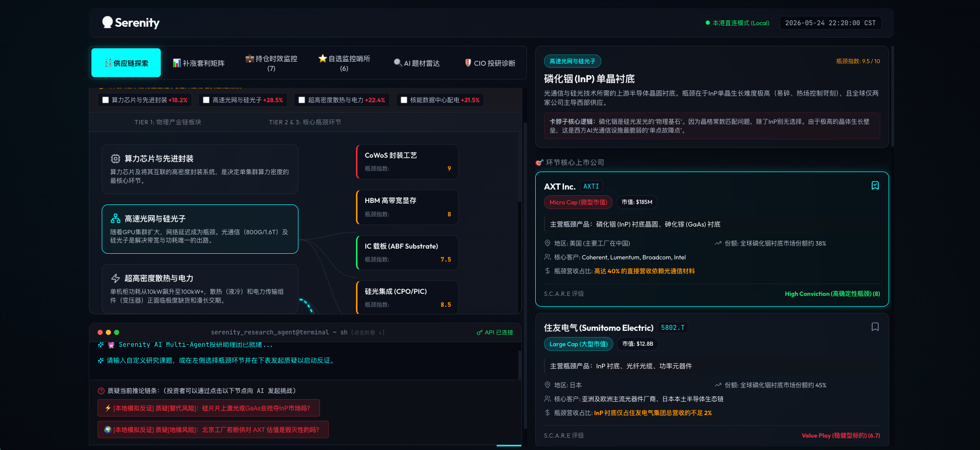Open the 硅光集成 (CPO/PIC) bottleneck node
This screenshot has width=980, height=450.
[407, 297]
